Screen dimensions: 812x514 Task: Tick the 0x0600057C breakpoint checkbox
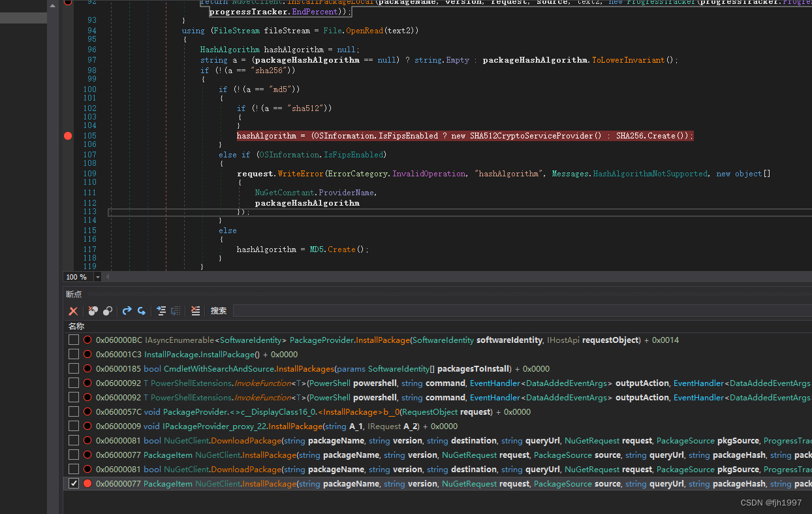pyautogui.click(x=74, y=412)
